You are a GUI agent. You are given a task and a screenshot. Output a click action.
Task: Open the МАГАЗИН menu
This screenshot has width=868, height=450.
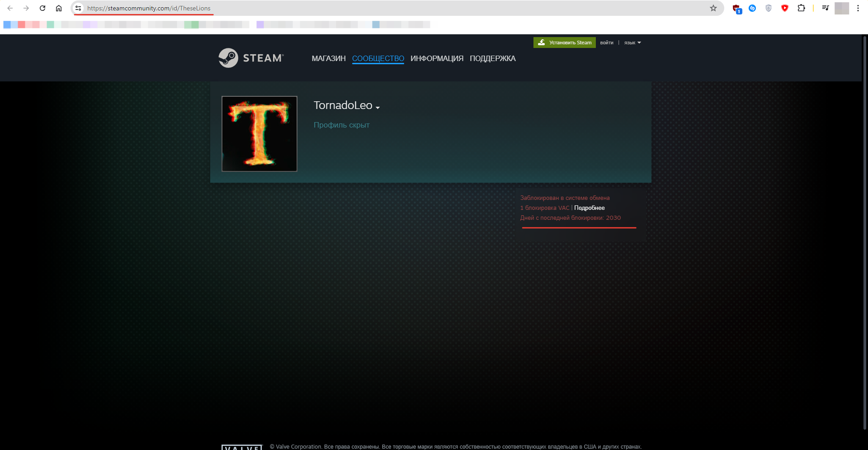(x=329, y=58)
